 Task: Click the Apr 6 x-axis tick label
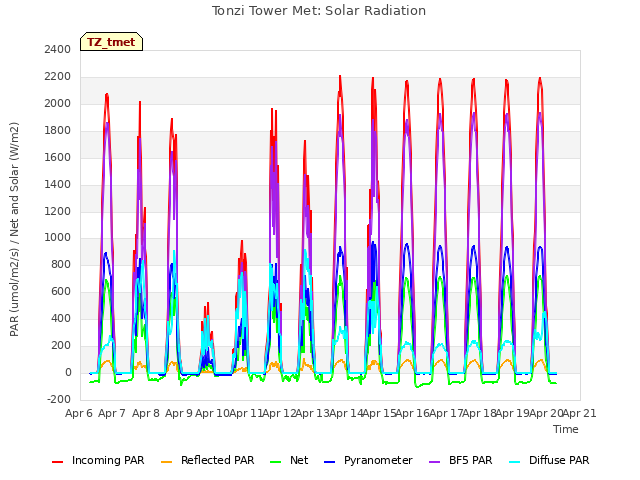tap(79, 413)
